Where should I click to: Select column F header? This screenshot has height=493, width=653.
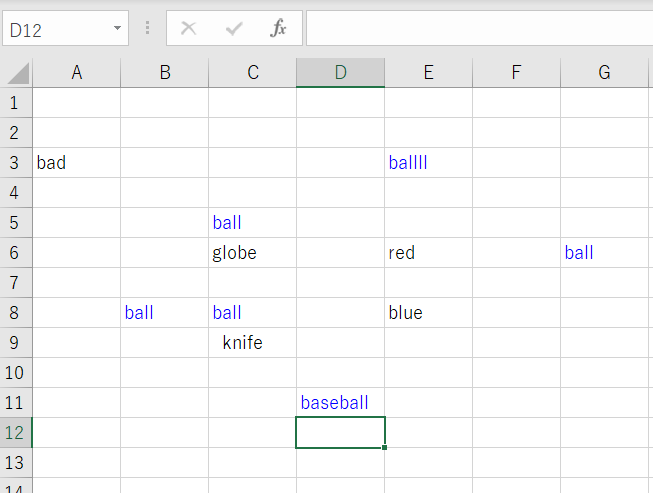click(516, 73)
